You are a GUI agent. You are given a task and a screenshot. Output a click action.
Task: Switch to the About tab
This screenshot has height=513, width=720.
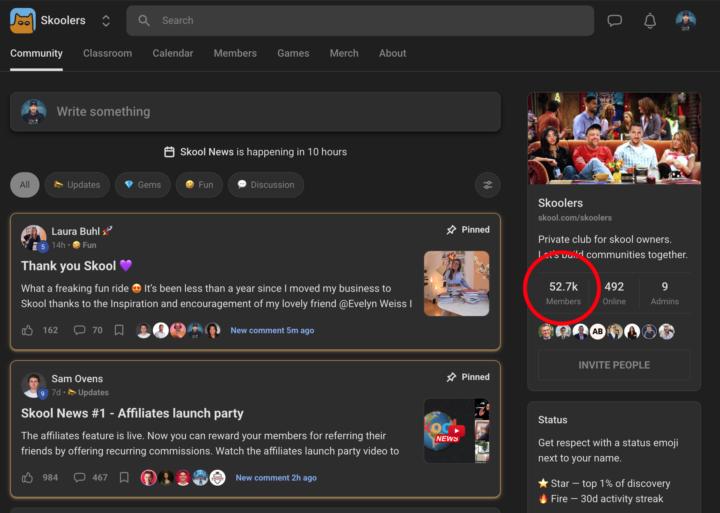pyautogui.click(x=393, y=53)
